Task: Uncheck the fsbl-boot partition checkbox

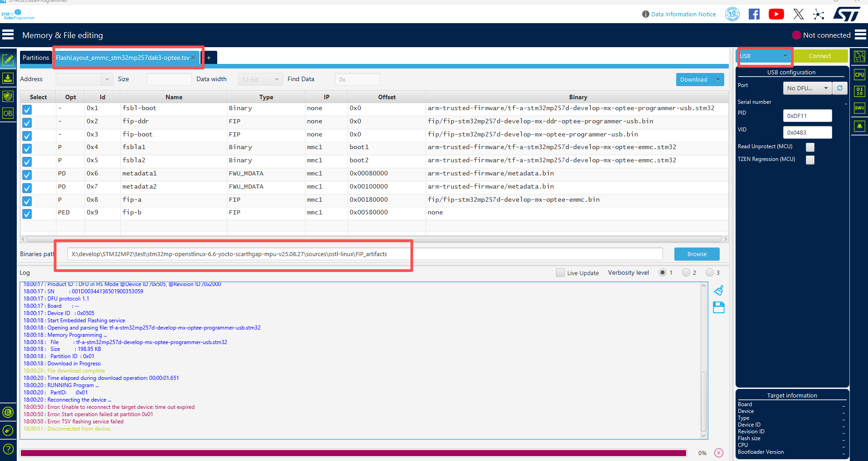Action: [27, 109]
